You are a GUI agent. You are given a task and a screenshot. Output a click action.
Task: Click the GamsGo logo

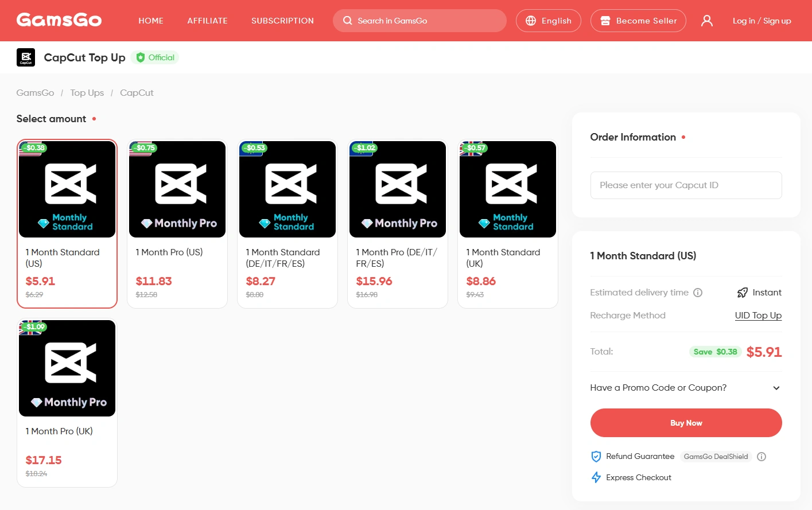[59, 20]
